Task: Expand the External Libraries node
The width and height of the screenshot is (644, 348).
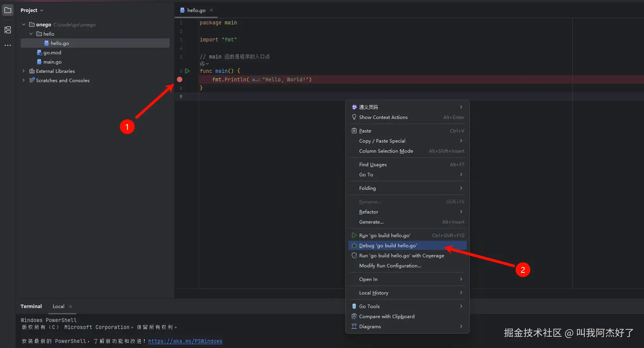Action: point(24,71)
